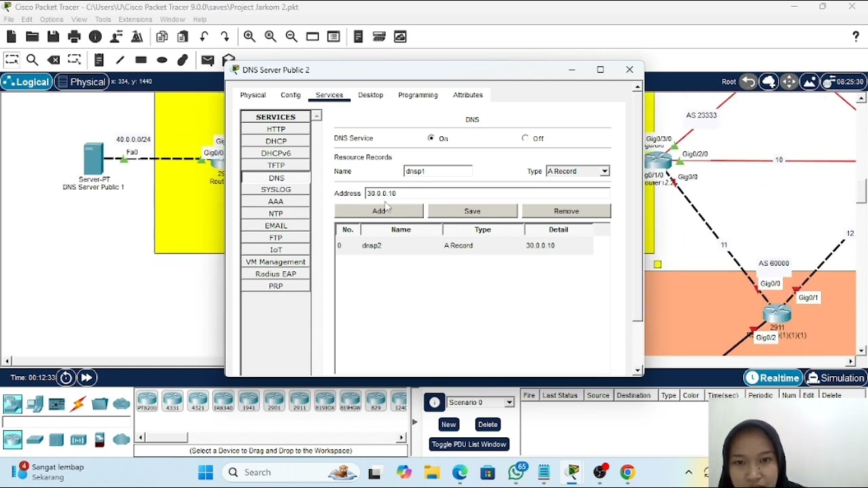Open the File menu
868x488 pixels.
[x=9, y=19]
